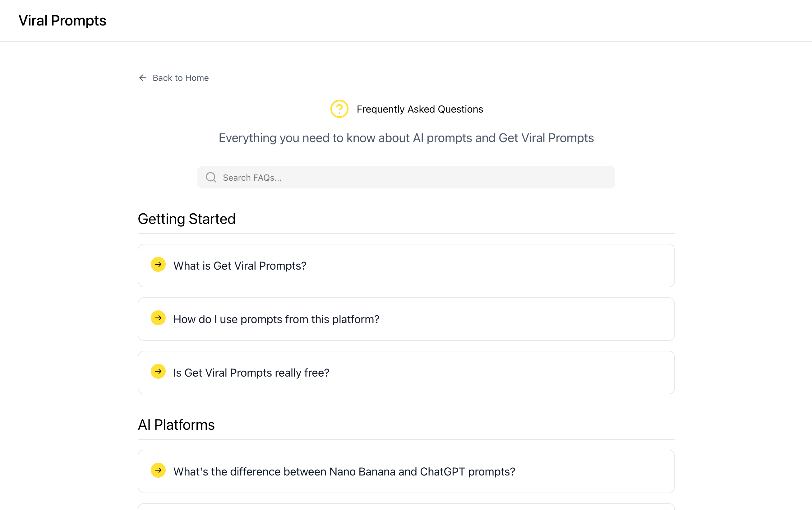Open Viral Prompts site logo link
Viewport: 812px width, 510px height.
click(x=62, y=21)
